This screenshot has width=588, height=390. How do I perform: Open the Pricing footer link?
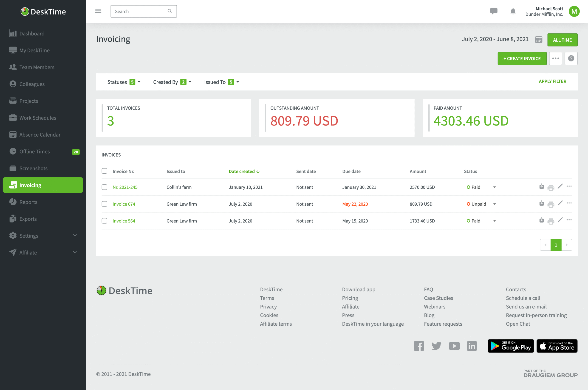(x=350, y=298)
